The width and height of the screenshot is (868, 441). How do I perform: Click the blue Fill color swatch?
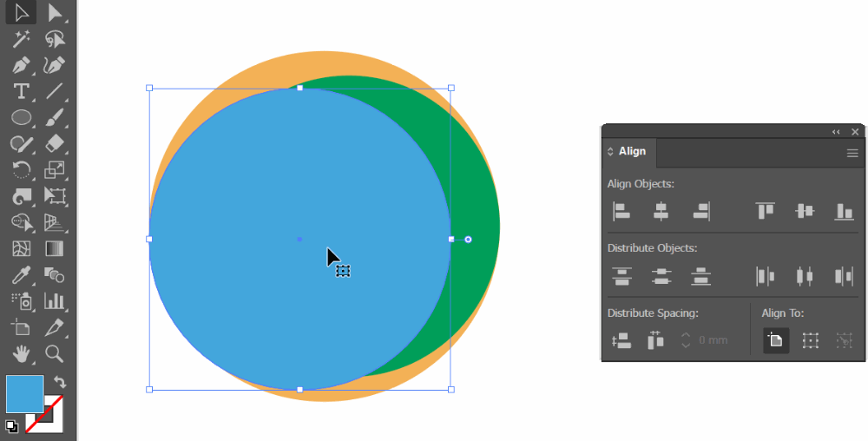click(x=24, y=394)
